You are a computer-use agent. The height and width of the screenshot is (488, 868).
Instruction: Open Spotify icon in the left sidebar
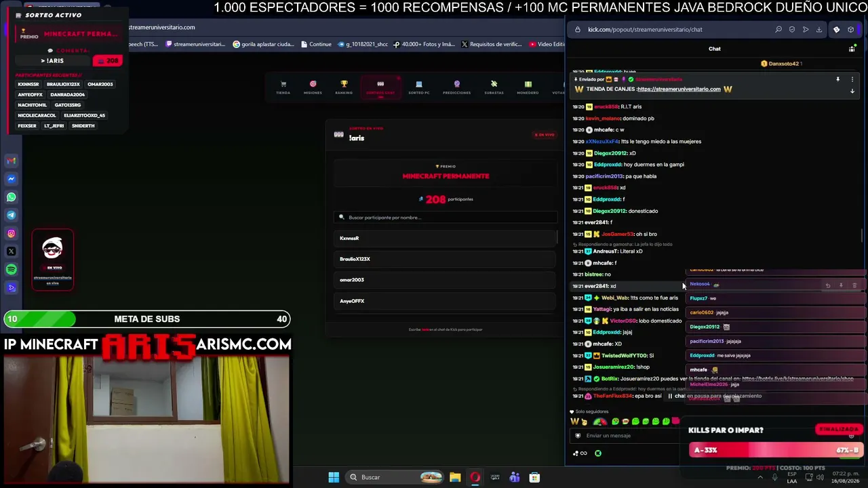click(x=12, y=270)
